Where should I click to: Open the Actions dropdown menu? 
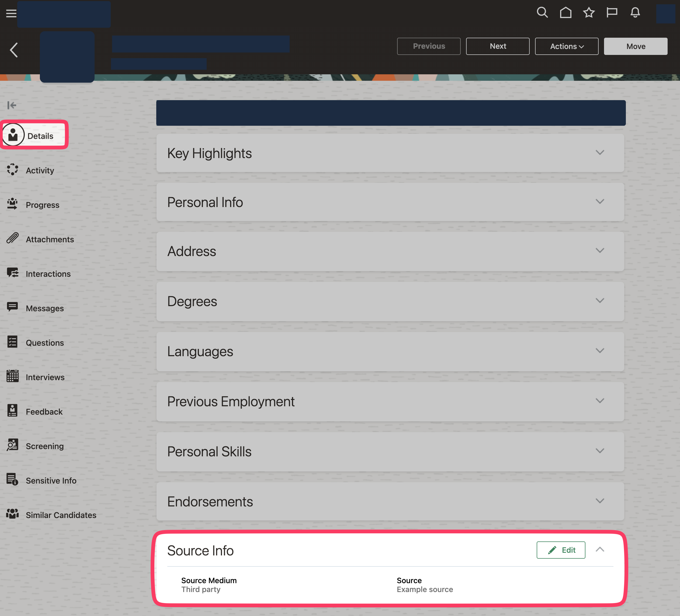(566, 46)
